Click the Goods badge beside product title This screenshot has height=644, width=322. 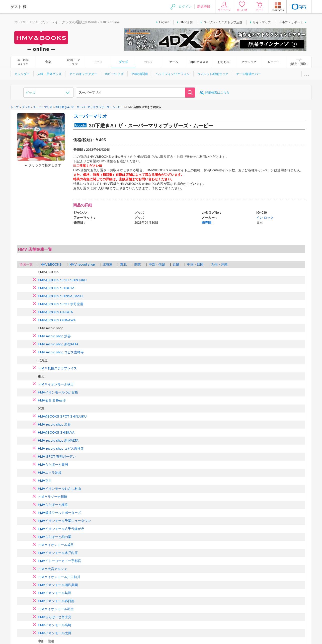80,125
